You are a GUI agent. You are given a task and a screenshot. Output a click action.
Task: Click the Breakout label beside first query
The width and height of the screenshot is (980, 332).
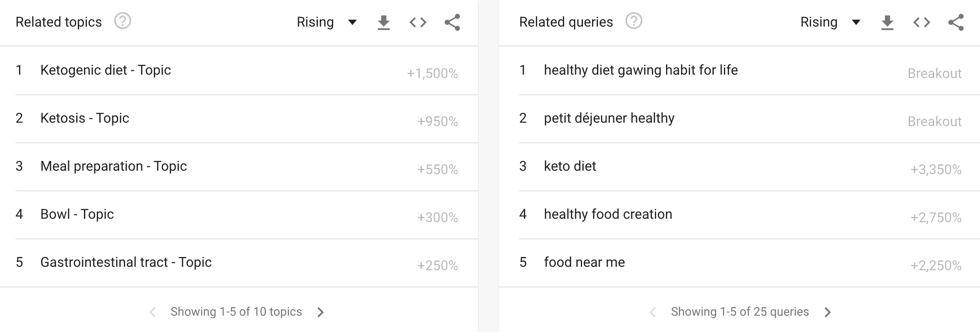(934, 74)
